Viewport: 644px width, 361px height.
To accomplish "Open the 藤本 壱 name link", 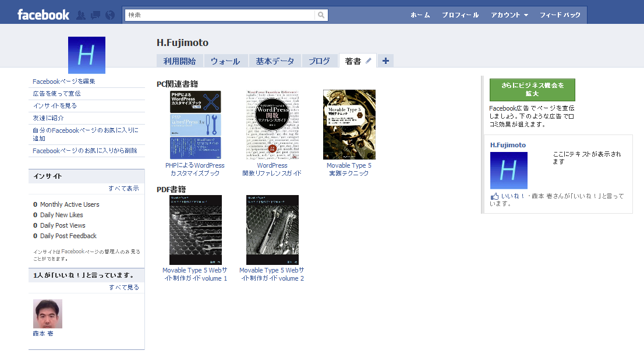I will coord(43,334).
